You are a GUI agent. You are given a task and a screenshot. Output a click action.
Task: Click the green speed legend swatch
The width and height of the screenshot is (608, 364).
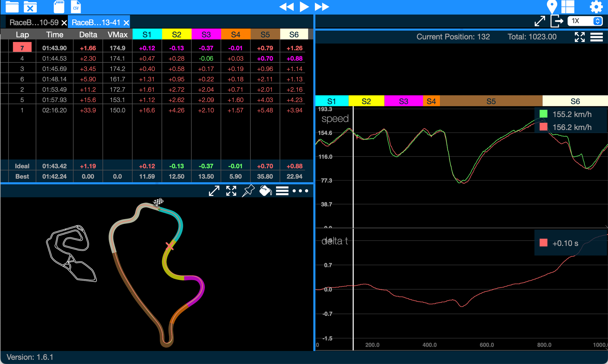coord(543,114)
